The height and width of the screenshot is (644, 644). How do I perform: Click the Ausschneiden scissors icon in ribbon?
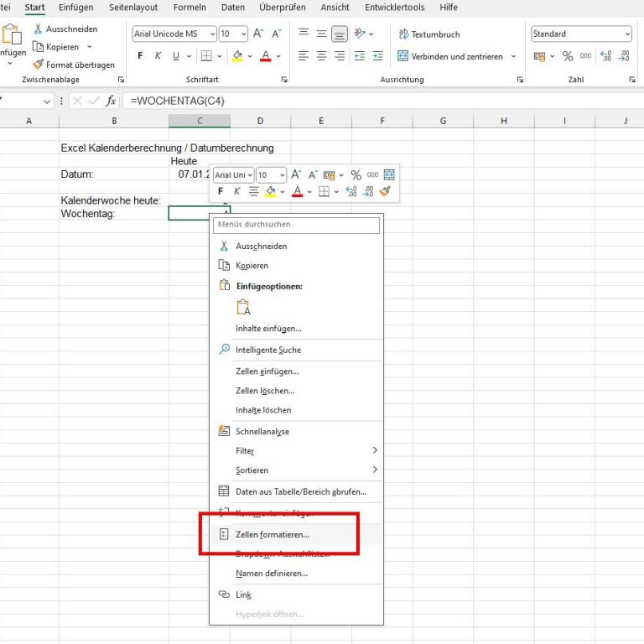point(39,29)
